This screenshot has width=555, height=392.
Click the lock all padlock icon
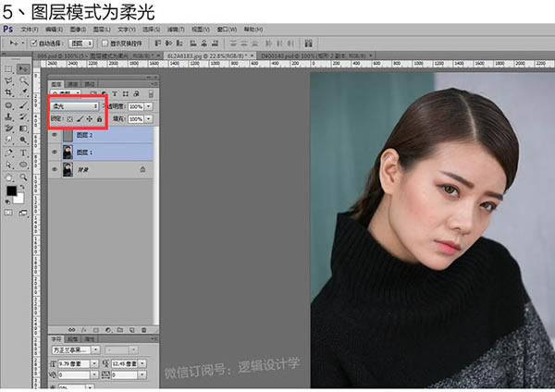pos(100,119)
